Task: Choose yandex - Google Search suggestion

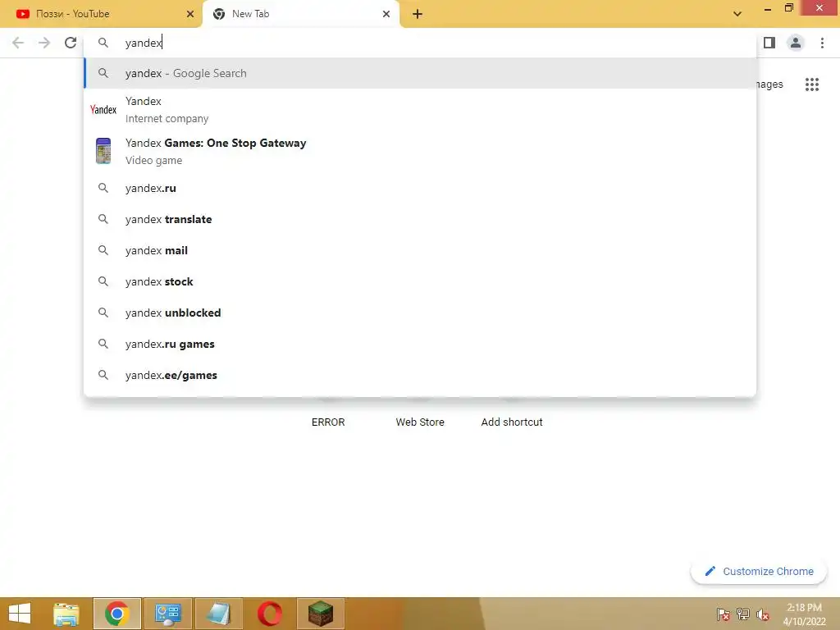Action: click(420, 73)
